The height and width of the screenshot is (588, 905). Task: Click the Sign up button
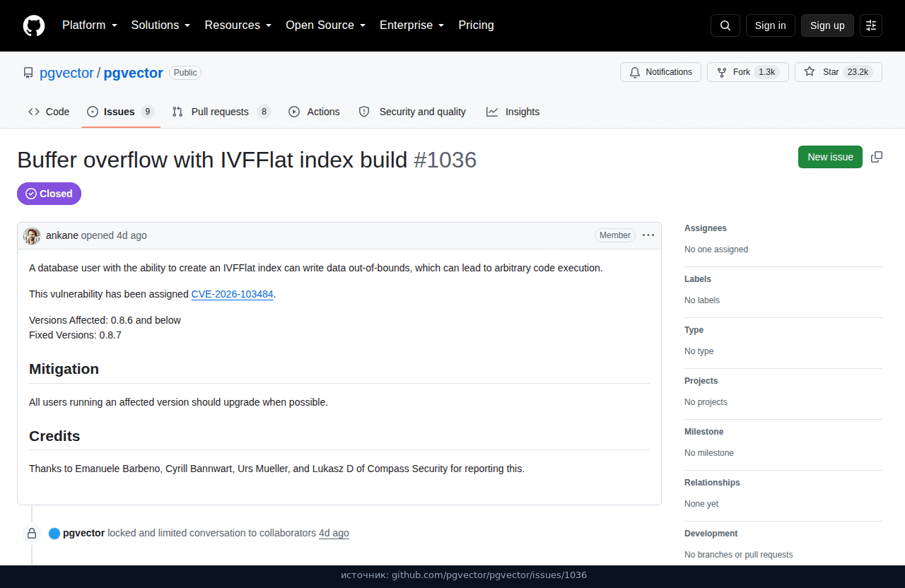click(x=827, y=25)
